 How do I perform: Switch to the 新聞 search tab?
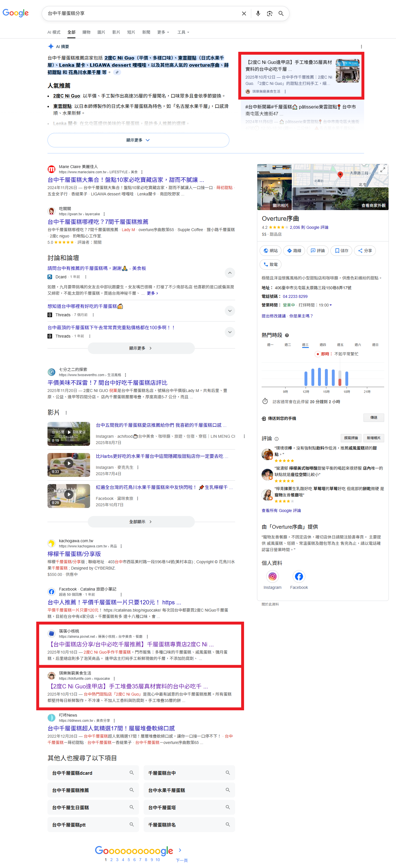pos(146,32)
